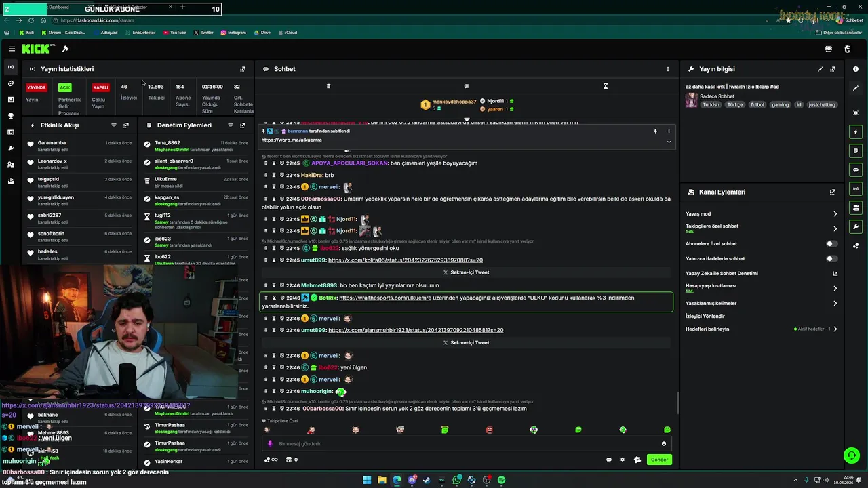Click the green support chat bubble
This screenshot has width=868, height=488.
coord(851,455)
